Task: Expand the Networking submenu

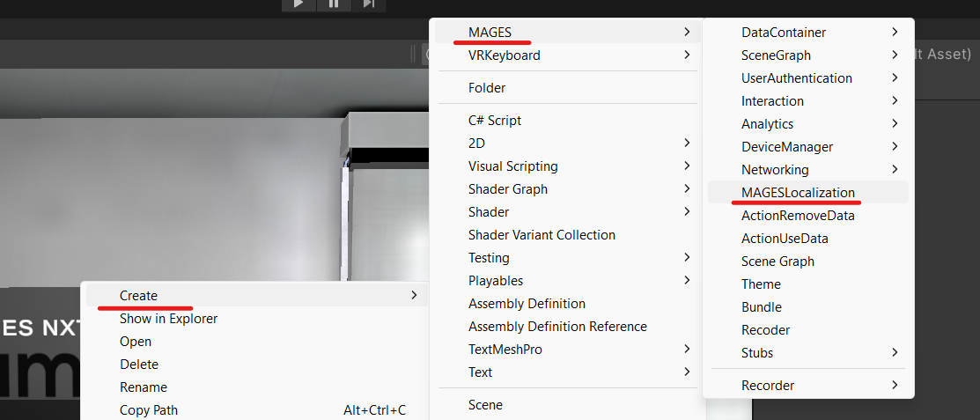Action: tap(808, 169)
